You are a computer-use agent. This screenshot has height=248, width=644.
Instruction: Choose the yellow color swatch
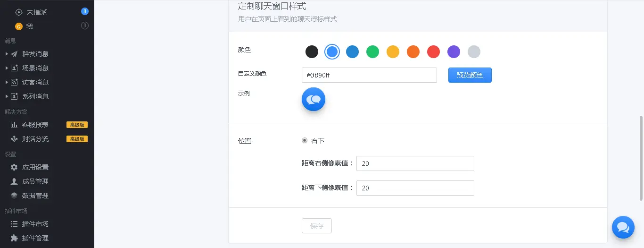[393, 51]
